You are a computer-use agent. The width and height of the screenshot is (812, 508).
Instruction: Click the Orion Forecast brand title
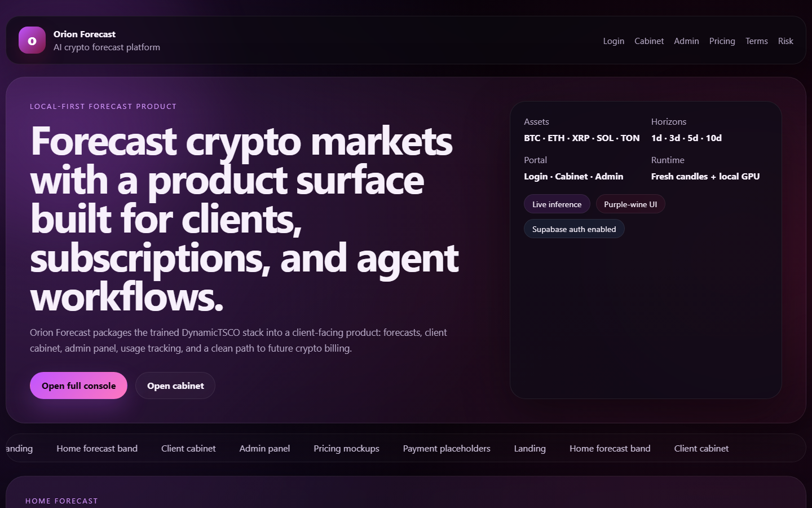tap(85, 34)
